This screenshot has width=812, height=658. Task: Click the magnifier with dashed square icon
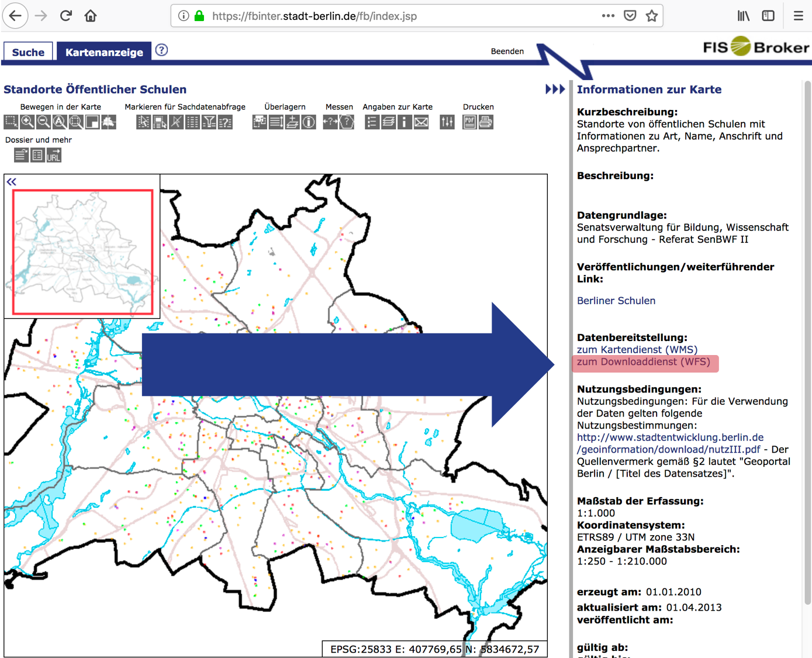(x=76, y=122)
